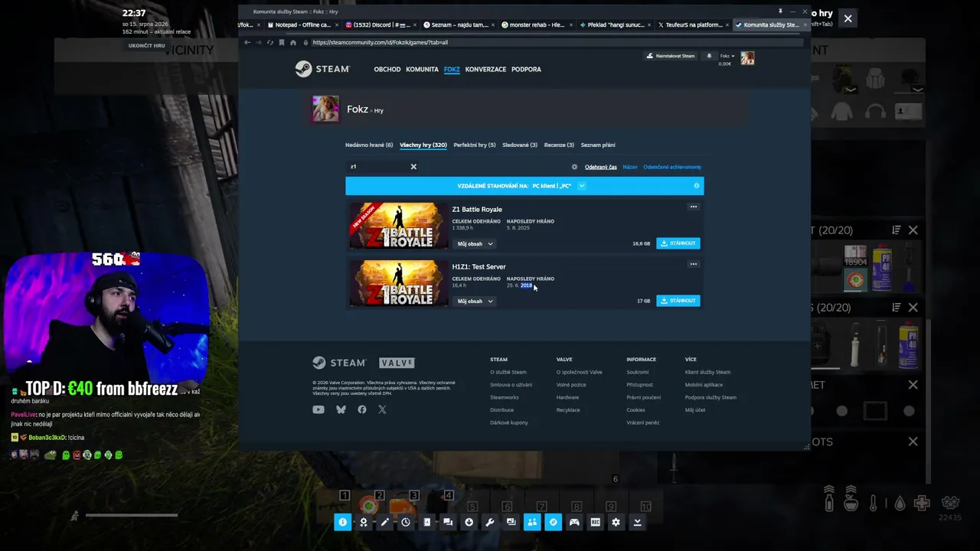
Task: Open FOKZ in the Steam navigation
Action: coord(452,70)
